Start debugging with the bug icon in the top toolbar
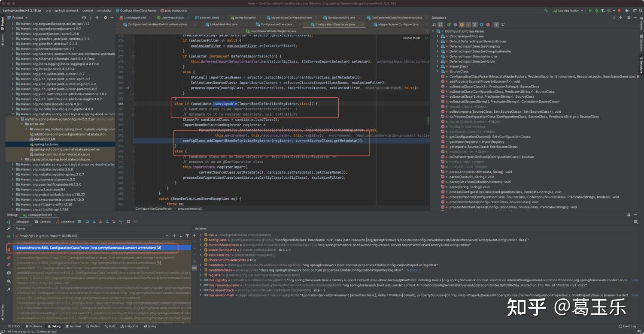The image size is (644, 334). 596,10
